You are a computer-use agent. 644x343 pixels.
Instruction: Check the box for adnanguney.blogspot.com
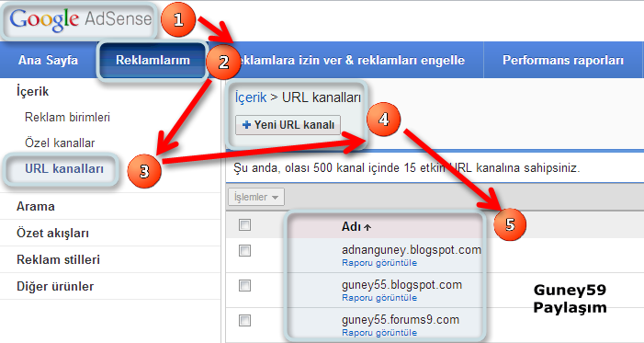point(244,250)
